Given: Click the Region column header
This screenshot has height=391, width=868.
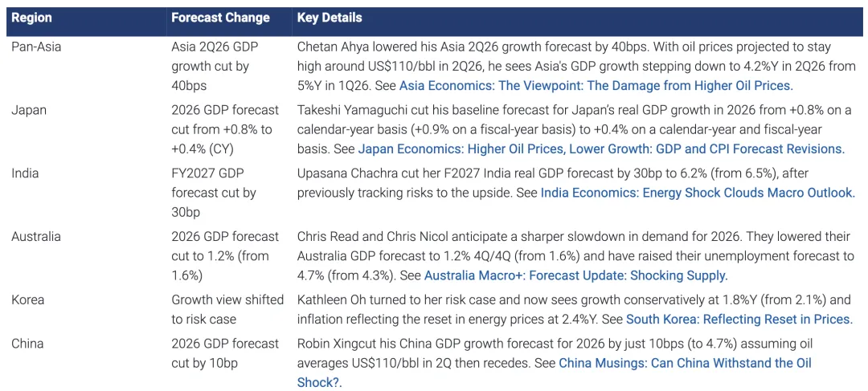Looking at the screenshot, I should pos(31,18).
